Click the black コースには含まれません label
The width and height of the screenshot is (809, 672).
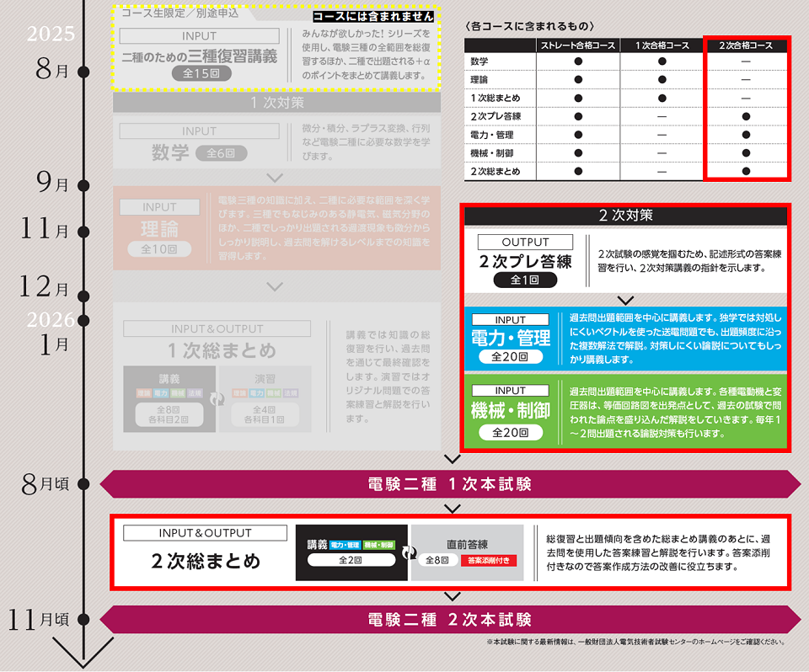373,17
